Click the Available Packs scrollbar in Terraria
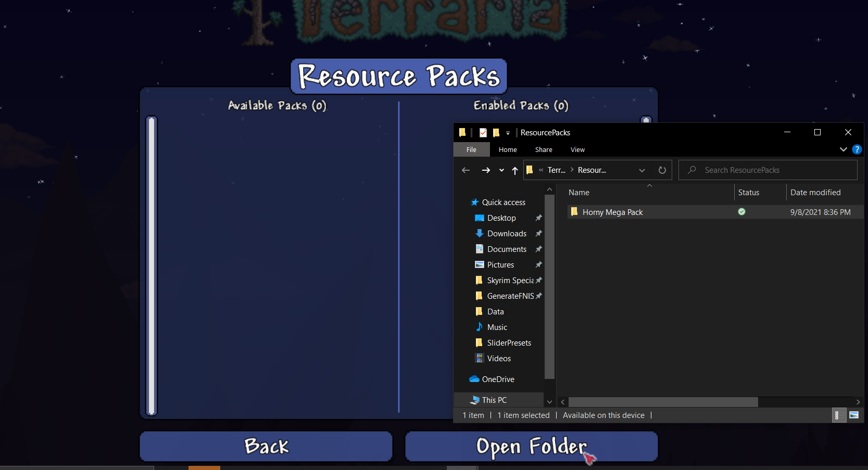Image resolution: width=868 pixels, height=470 pixels. 152,265
